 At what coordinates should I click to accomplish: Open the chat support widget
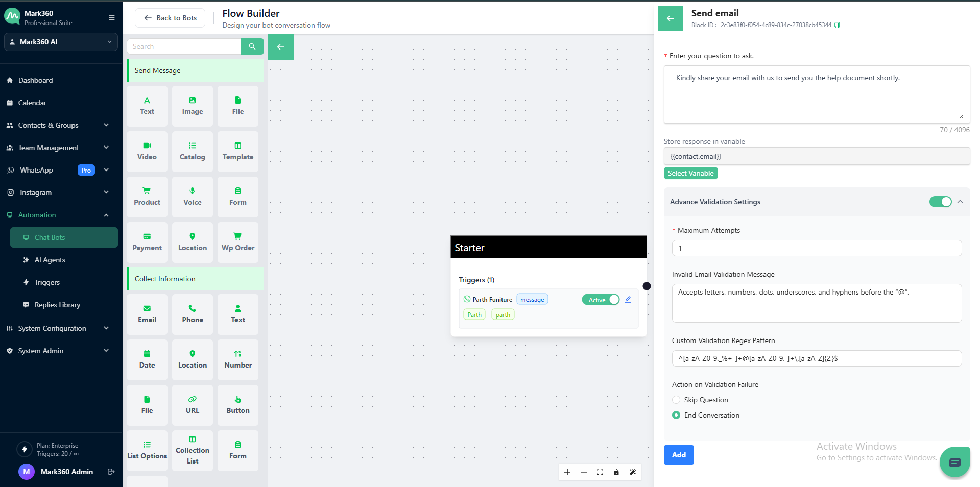click(954, 462)
